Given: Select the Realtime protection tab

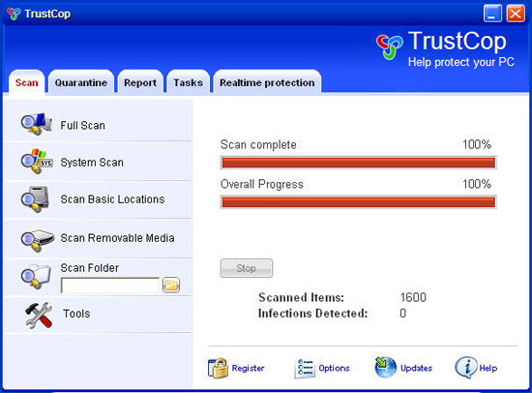Looking at the screenshot, I should [267, 82].
